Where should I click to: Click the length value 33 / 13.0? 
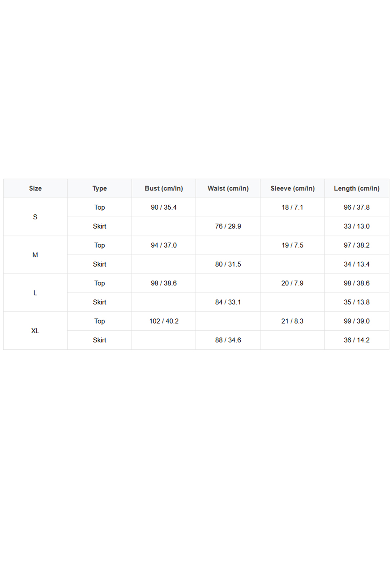tap(357, 226)
